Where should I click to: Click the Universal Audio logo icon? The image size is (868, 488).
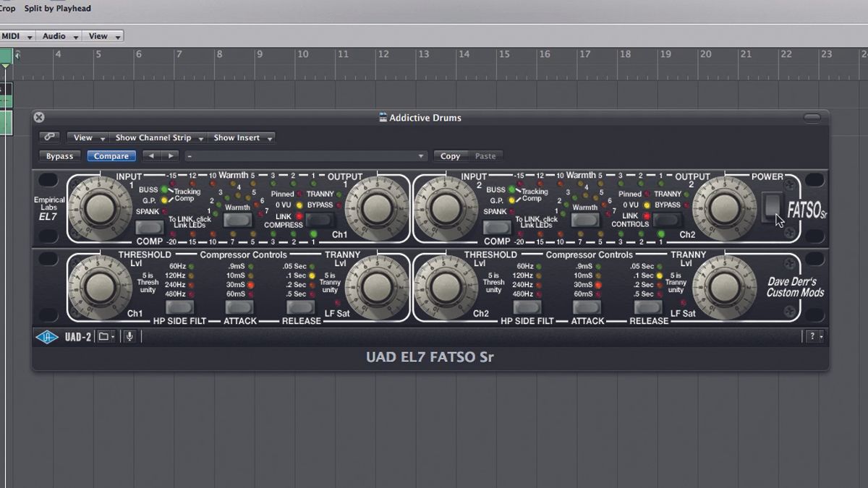(47, 336)
